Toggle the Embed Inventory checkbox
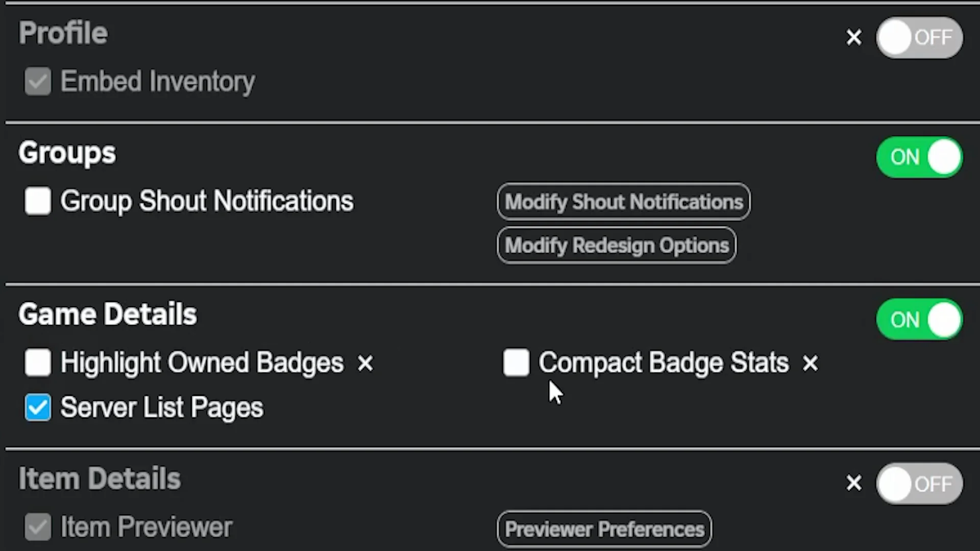 (38, 81)
